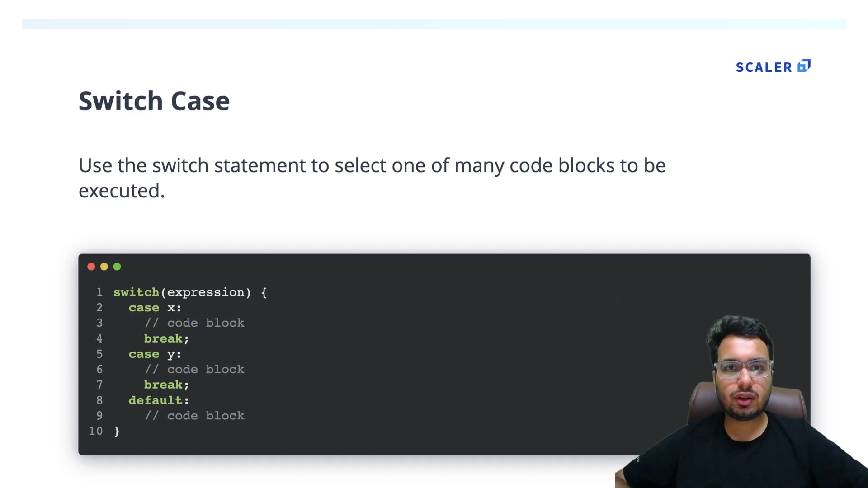The height and width of the screenshot is (488, 868).
Task: Click the word 'expression' in the code
Action: point(206,292)
